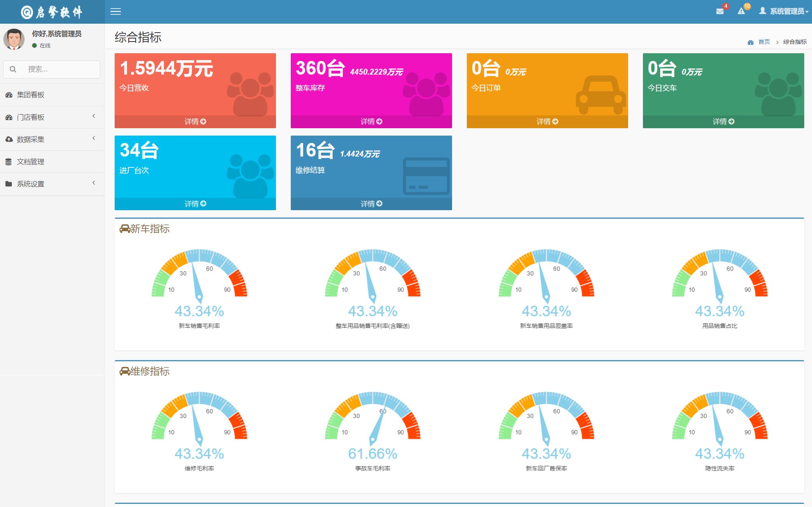Open the warning alerts triangle icon
Image resolution: width=812 pixels, height=507 pixels.
point(741,11)
